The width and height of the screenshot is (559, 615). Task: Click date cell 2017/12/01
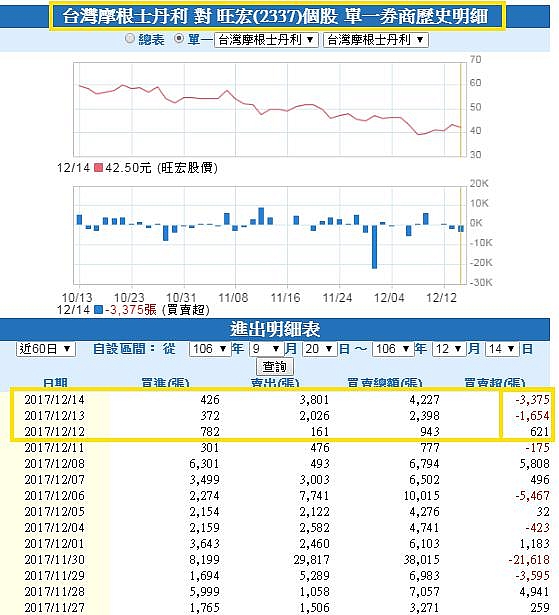(x=55, y=544)
